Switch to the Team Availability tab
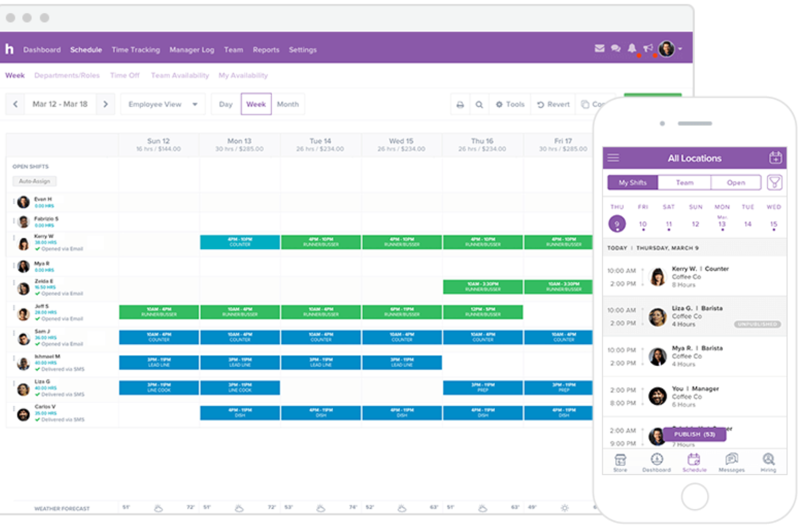Viewport: 798px width, 532px height. point(180,75)
